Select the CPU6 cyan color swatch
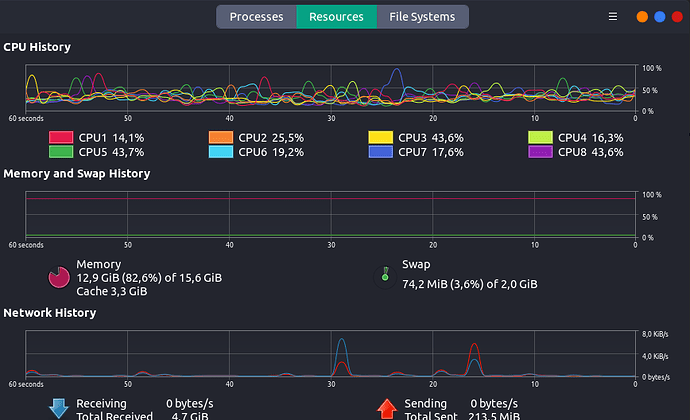The image size is (690, 420). tap(221, 152)
